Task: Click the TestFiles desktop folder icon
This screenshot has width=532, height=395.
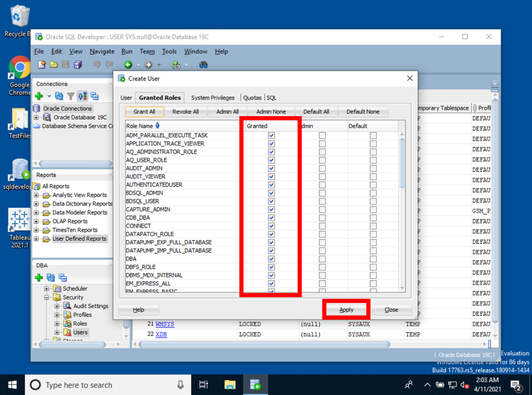Action: [x=20, y=123]
